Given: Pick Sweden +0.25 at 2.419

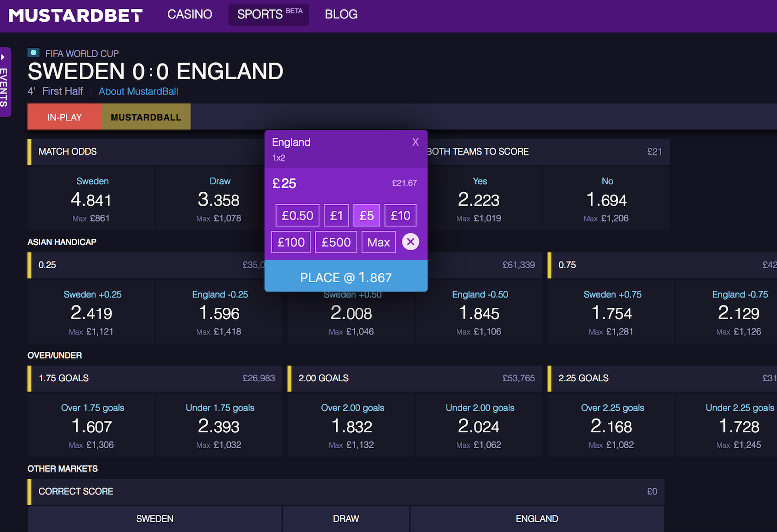Looking at the screenshot, I should click(x=91, y=312).
